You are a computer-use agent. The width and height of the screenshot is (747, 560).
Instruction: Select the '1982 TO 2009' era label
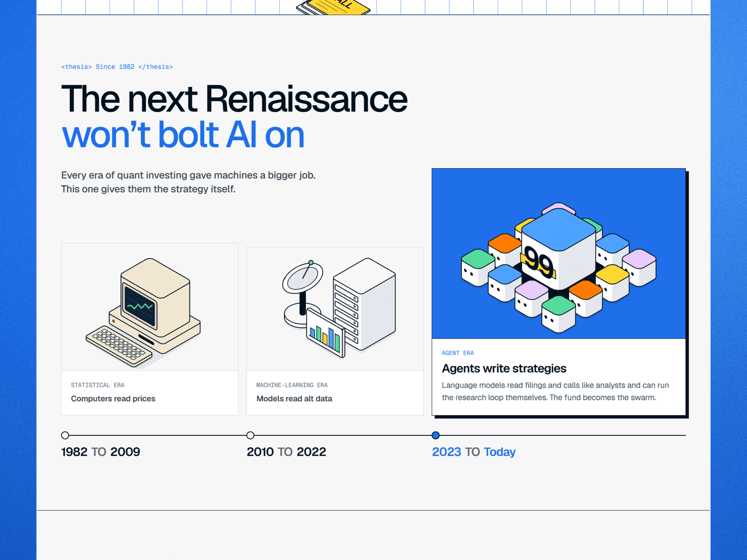[x=101, y=452]
